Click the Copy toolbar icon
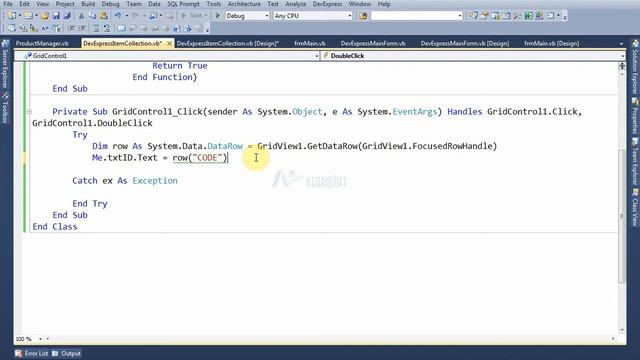Image resolution: width=640 pixels, height=360 pixels. 92,16
